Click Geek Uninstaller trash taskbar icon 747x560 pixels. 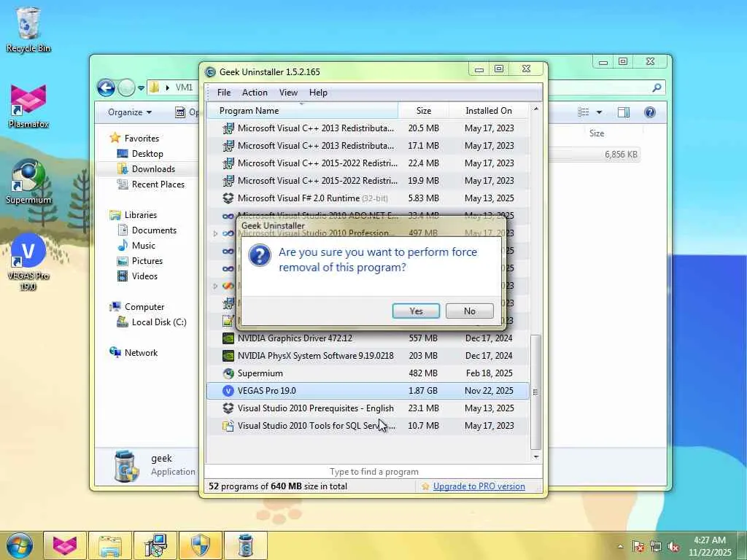(245, 545)
